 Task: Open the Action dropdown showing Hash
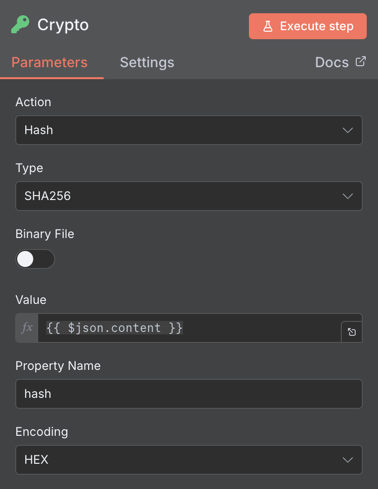[x=189, y=130]
